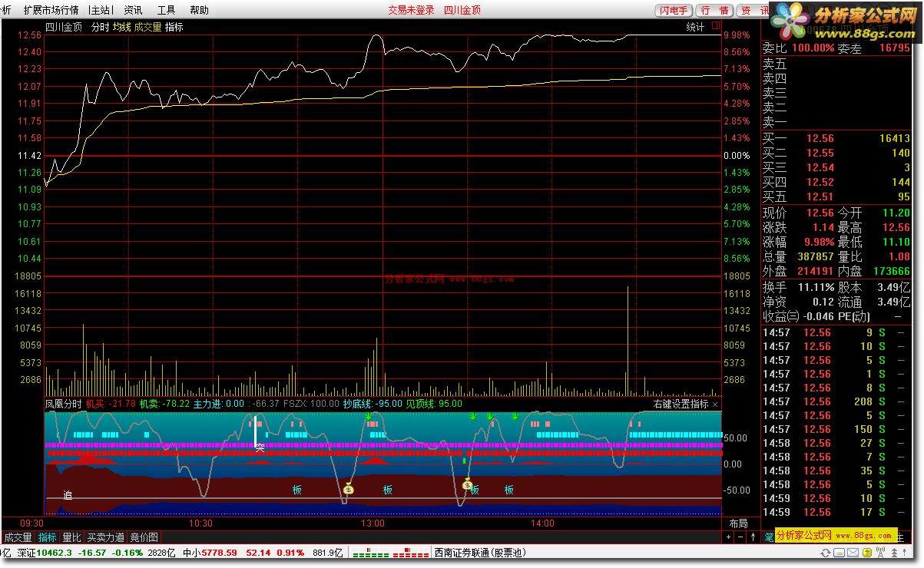Switch to 指标 bottom tab

point(48,537)
